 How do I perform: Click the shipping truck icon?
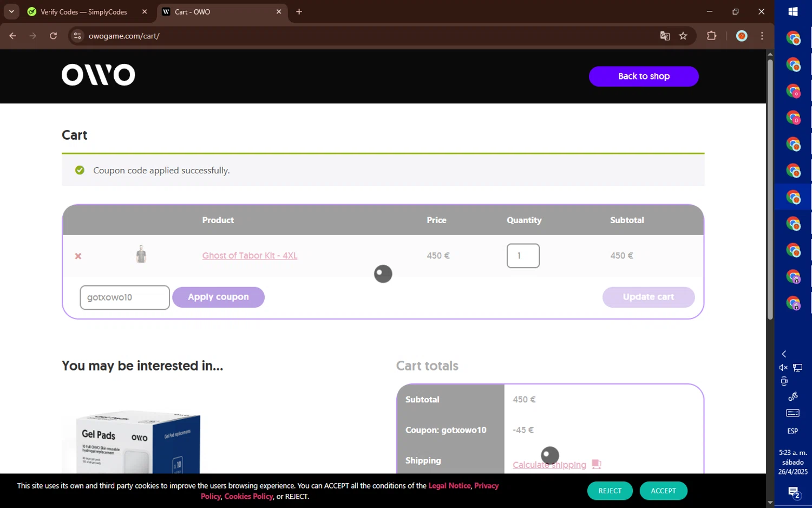pos(596,464)
